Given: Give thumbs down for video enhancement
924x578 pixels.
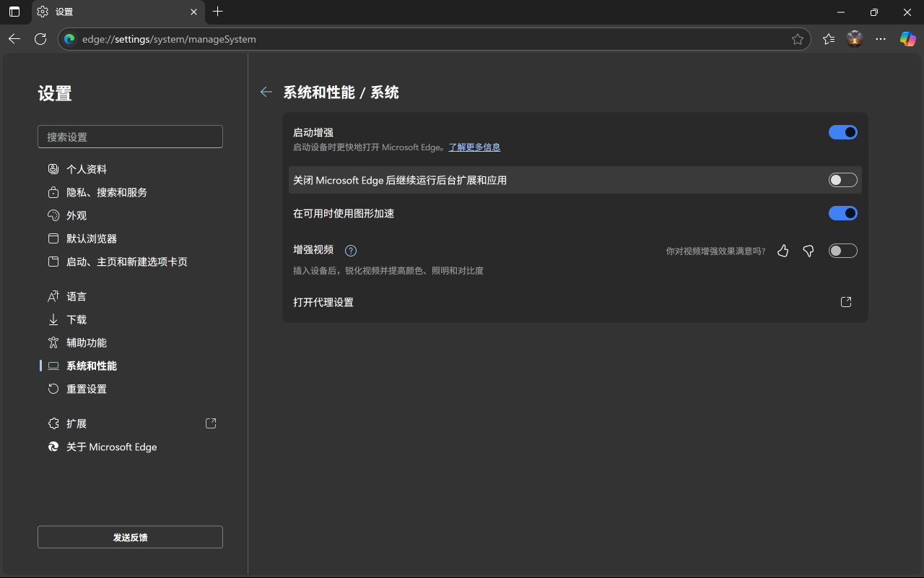Looking at the screenshot, I should pyautogui.click(x=808, y=251).
